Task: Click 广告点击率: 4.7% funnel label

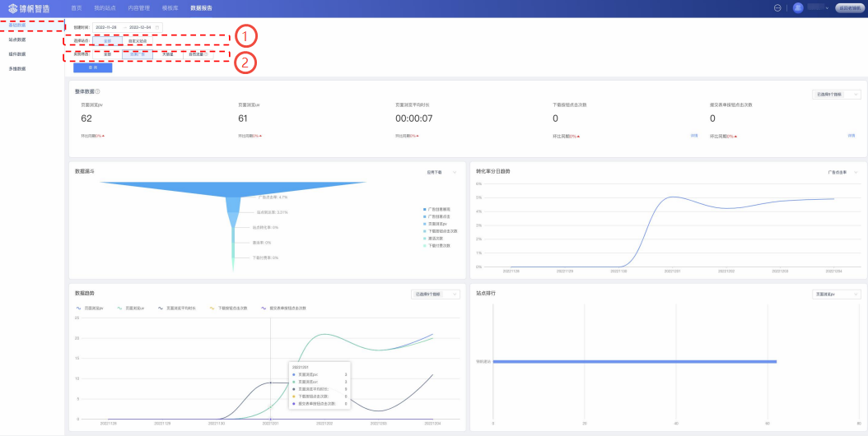Action: tap(273, 197)
